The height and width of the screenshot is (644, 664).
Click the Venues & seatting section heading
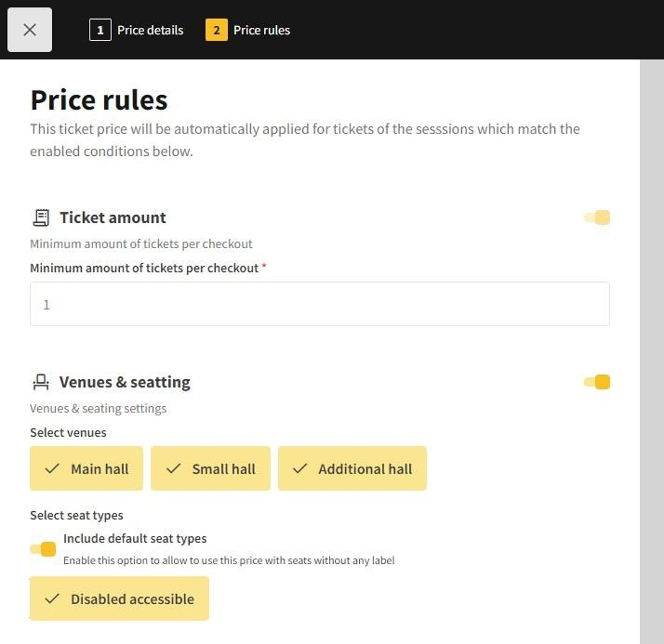coord(124,383)
